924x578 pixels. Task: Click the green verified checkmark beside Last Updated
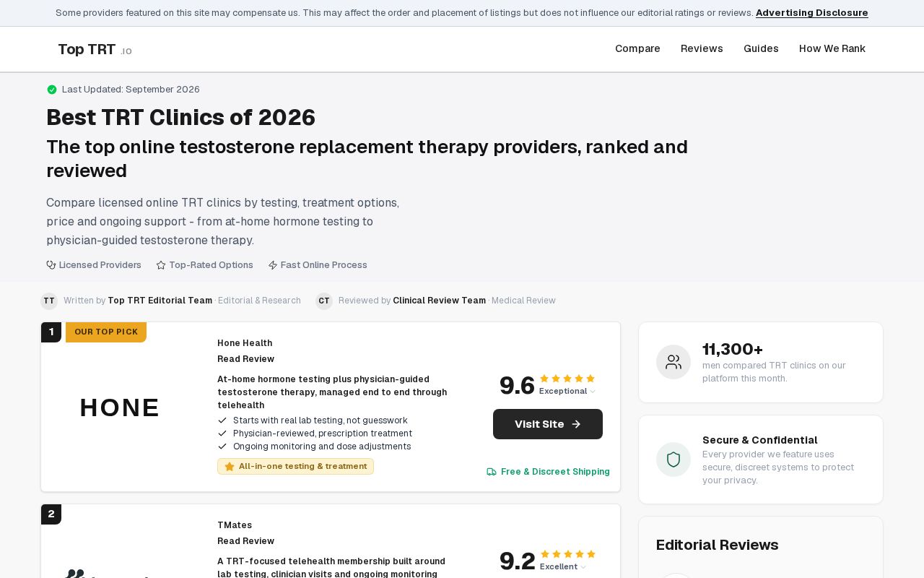point(52,90)
